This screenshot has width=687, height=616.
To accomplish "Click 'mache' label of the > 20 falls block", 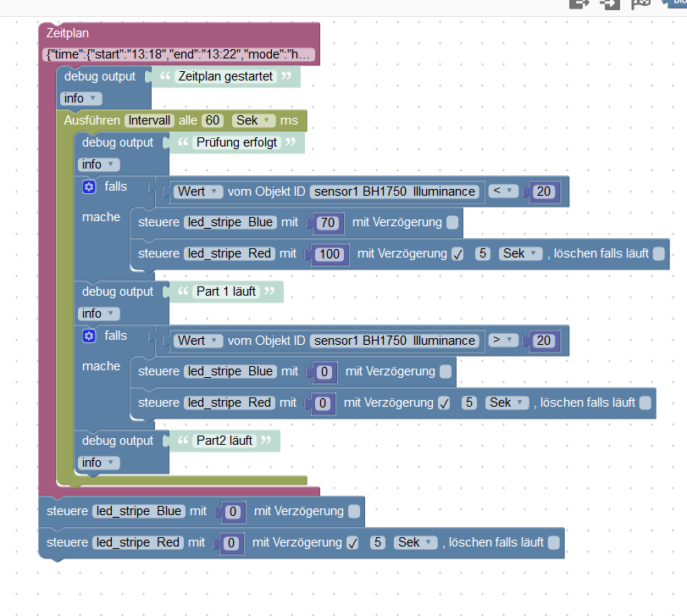I will tap(101, 366).
